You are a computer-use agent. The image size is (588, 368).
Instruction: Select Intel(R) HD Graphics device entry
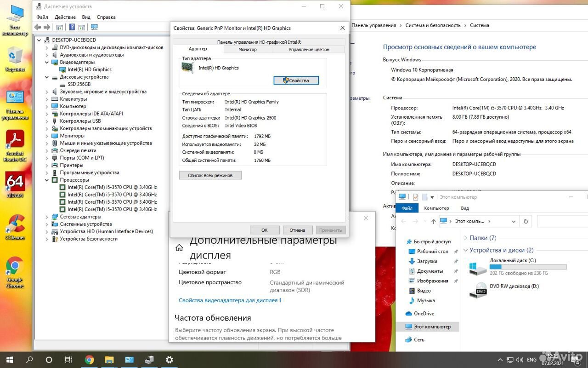tap(90, 69)
